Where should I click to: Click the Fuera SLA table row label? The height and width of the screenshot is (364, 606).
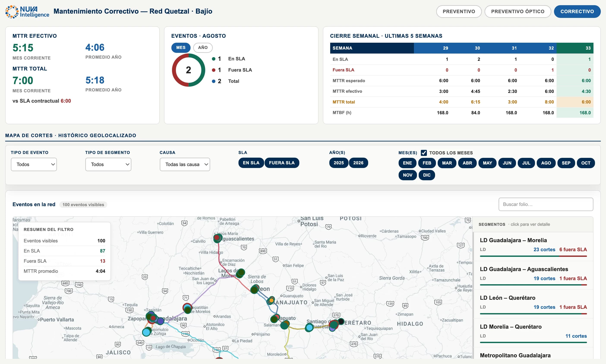point(343,70)
